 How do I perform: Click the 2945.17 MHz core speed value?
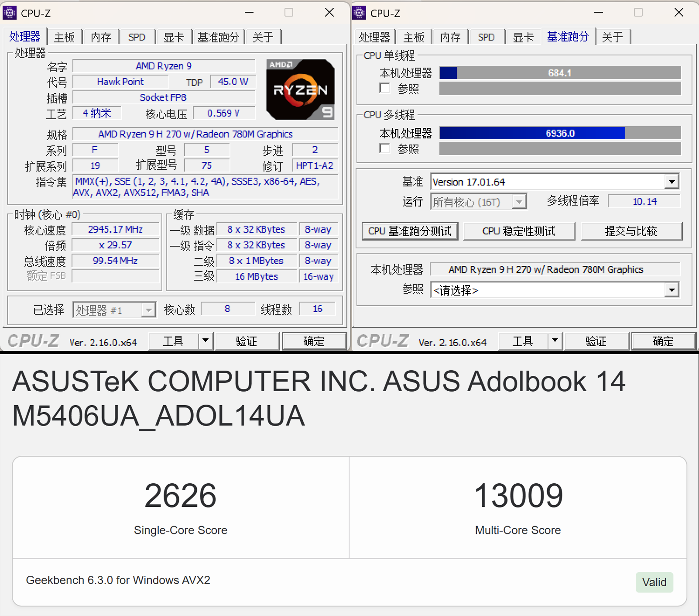pyautogui.click(x=116, y=229)
